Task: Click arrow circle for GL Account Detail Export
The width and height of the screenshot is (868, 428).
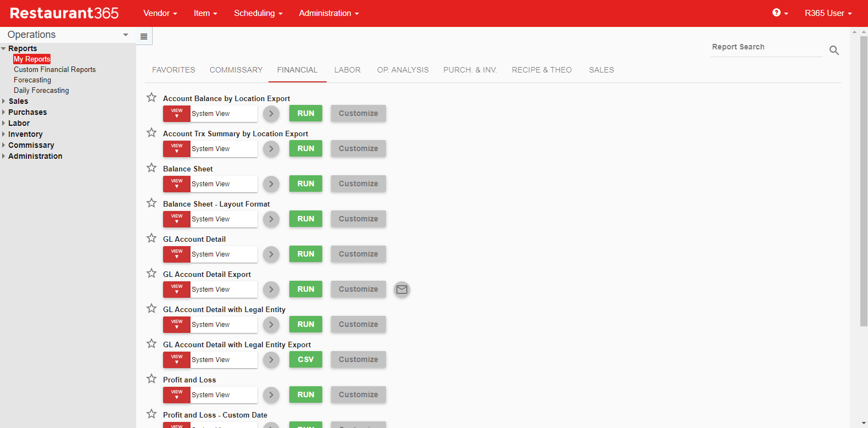Action: (x=271, y=290)
